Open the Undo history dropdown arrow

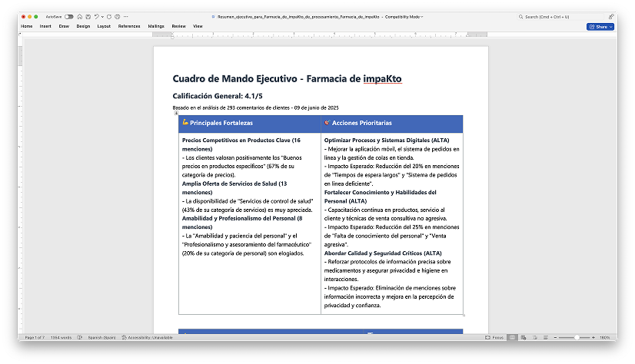point(102,16)
